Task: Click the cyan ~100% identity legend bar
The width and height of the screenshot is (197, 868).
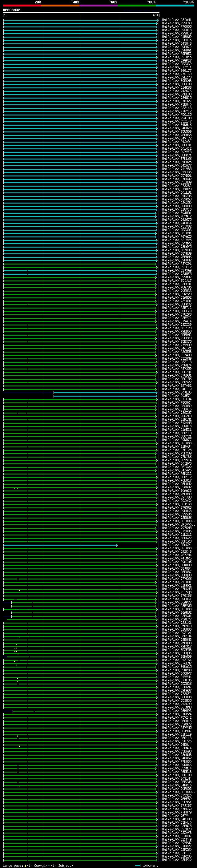Action: (x=175, y=6)
